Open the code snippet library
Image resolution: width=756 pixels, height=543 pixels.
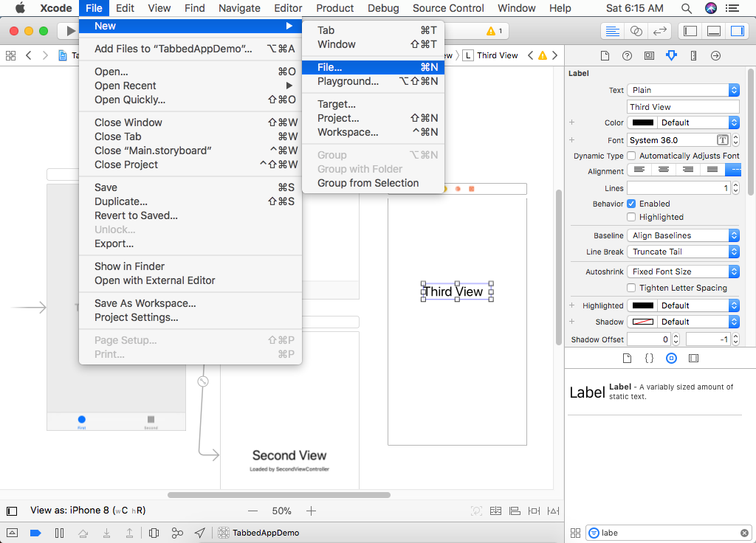pyautogui.click(x=649, y=358)
